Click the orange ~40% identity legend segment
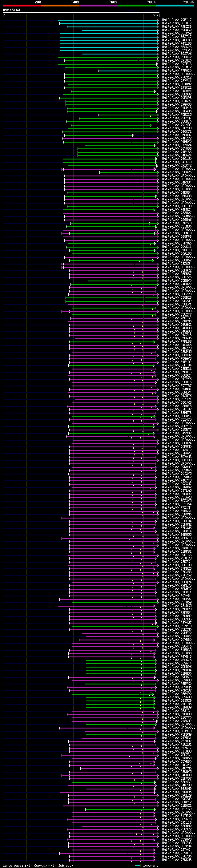Screen dimensions: 197x868 (60, 6)
